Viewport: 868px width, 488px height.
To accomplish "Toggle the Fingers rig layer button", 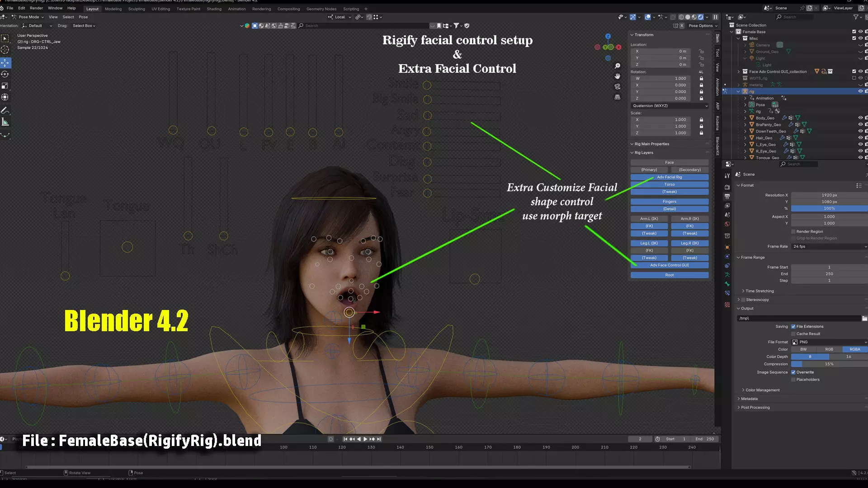I will pos(670,202).
